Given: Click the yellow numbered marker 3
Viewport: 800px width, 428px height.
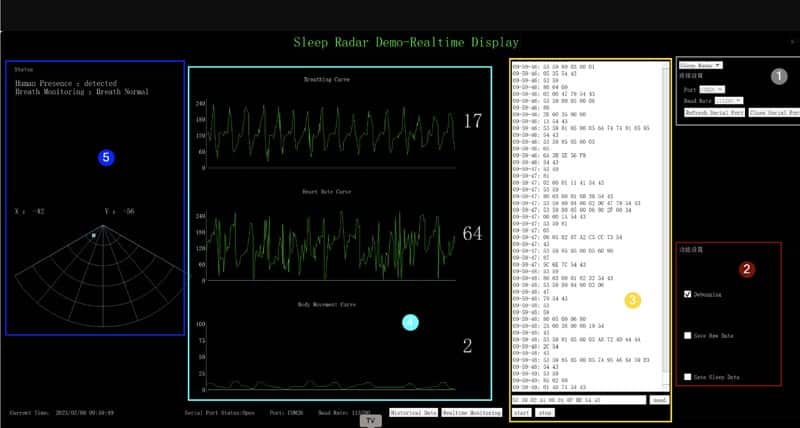Looking at the screenshot, I should (x=633, y=299).
